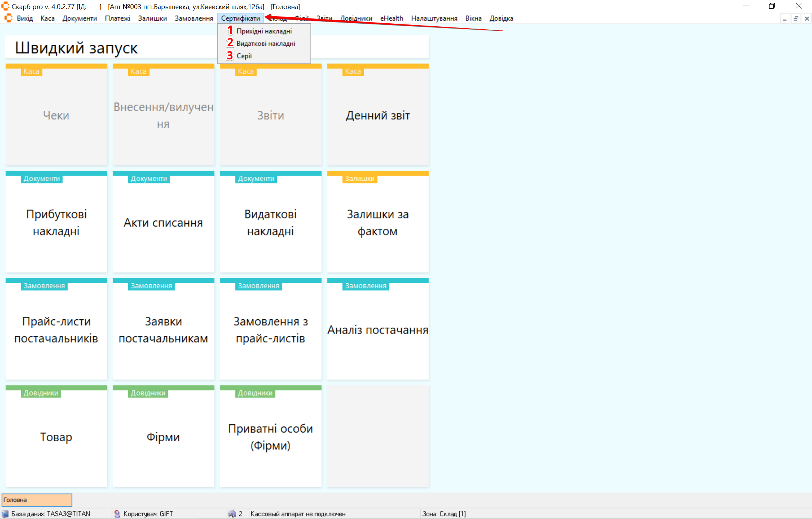Minimize the inner MDI child window
Viewport: 812px width, 519px height.
tap(785, 18)
